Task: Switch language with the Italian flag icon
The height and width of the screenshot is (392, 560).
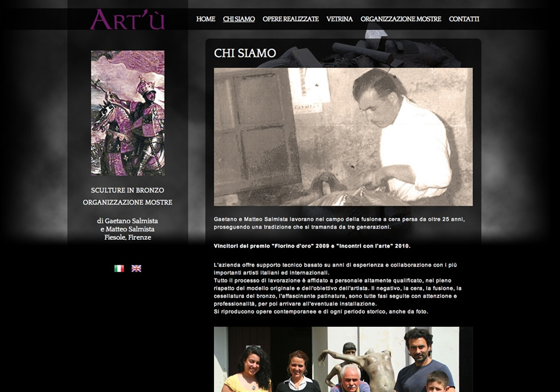Action: pyautogui.click(x=119, y=269)
